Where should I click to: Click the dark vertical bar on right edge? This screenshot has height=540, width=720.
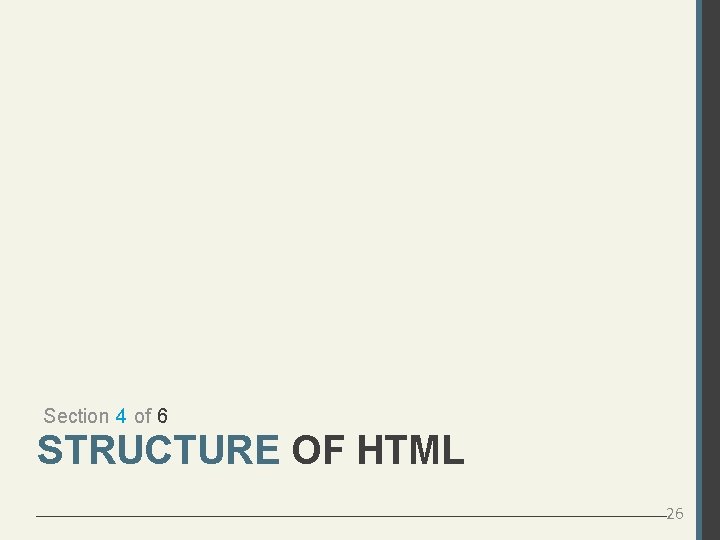[710, 270]
